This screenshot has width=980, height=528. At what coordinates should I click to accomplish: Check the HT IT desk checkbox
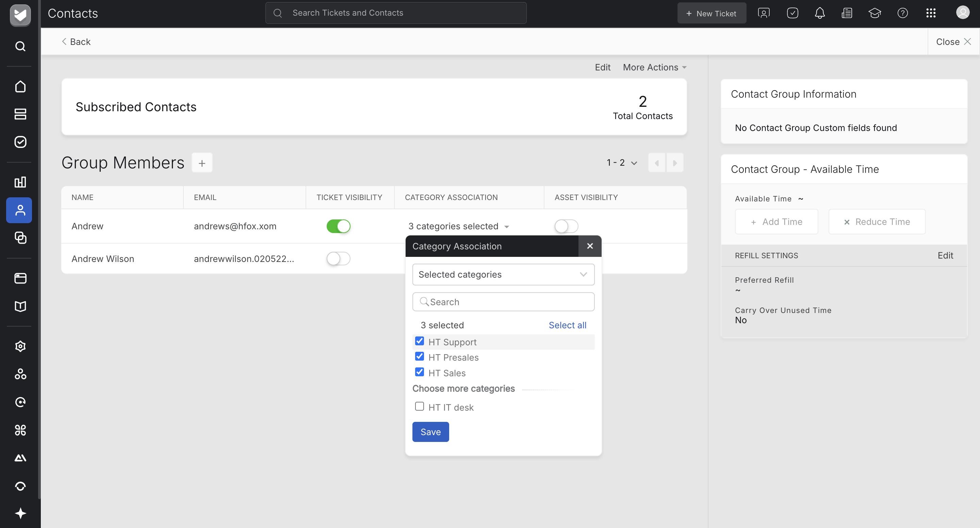[x=419, y=406]
